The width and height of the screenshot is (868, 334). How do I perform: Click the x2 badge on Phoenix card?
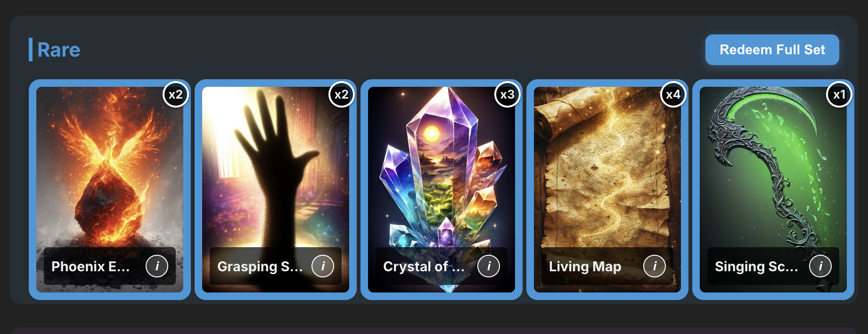click(176, 95)
